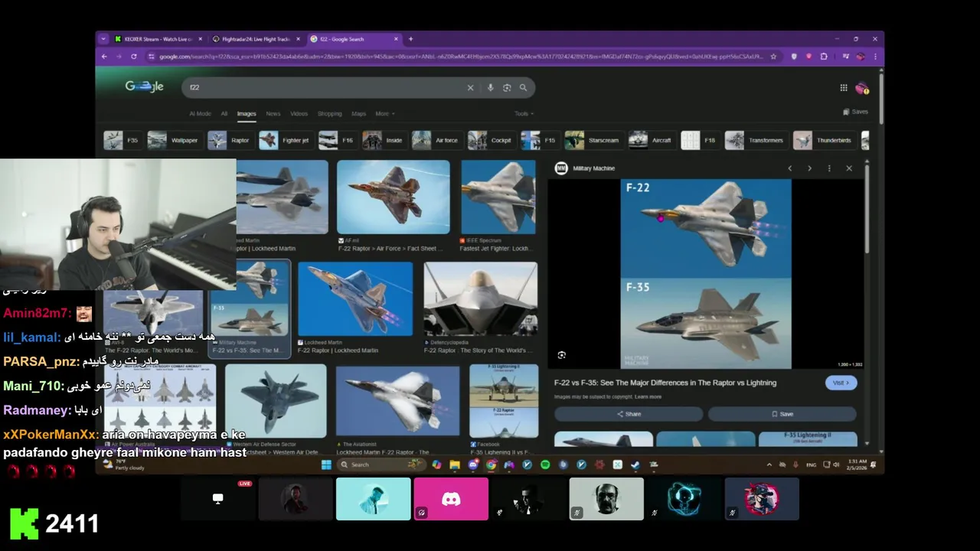Screen dimensions: 980x551
Task: Select the Thunderbirds suggestion chip
Action: 824,140
